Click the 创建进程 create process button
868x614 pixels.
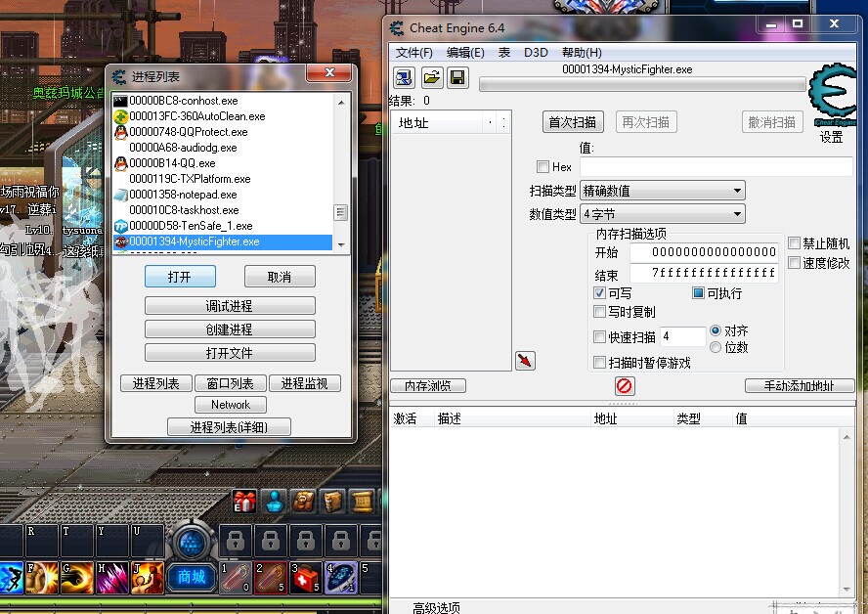[x=230, y=329]
